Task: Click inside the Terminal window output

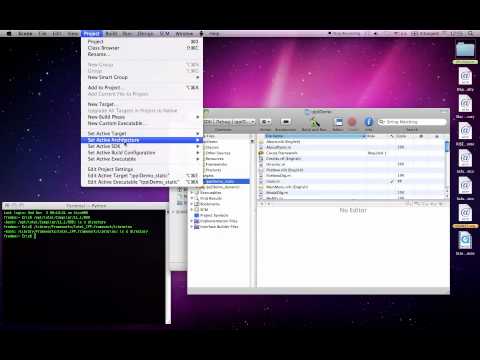Action: (x=83, y=267)
